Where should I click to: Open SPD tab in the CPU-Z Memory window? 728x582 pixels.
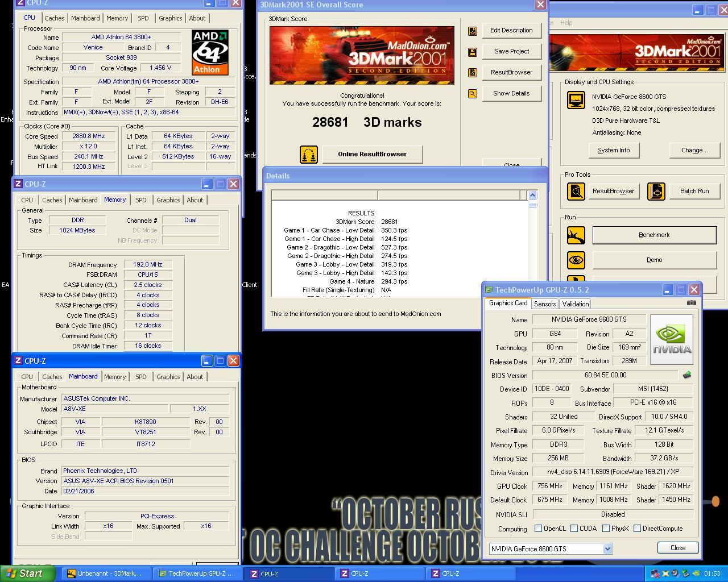[x=141, y=200]
